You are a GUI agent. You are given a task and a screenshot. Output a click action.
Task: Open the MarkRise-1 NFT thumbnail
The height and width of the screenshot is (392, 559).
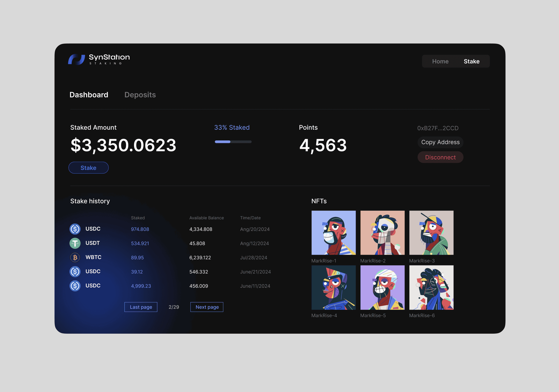click(334, 233)
